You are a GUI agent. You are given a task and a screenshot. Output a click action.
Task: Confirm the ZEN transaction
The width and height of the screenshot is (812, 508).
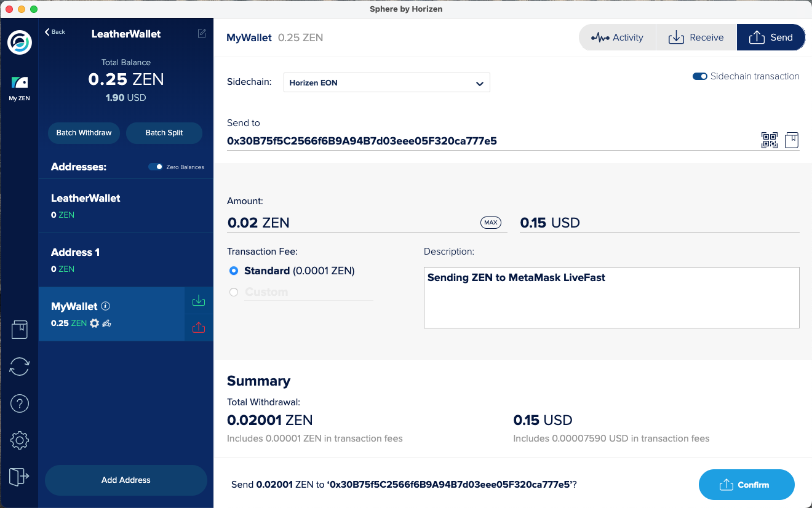(747, 485)
